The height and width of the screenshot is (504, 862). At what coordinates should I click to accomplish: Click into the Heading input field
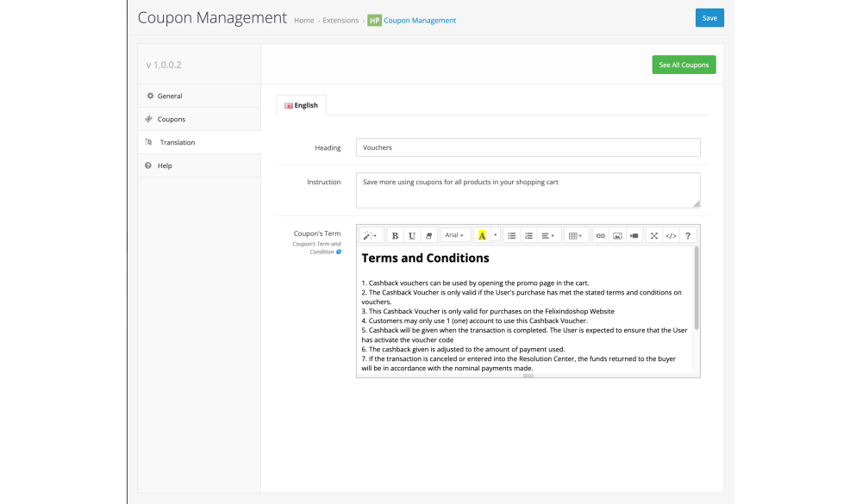click(x=528, y=147)
